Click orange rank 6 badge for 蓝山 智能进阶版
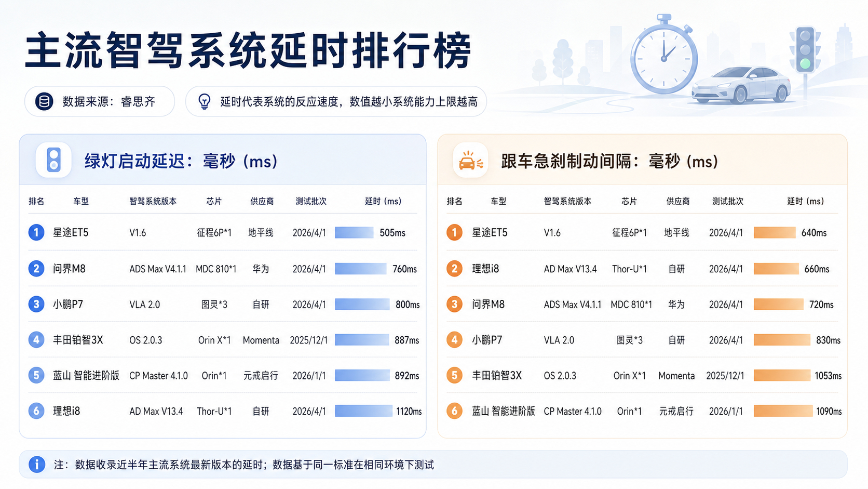This screenshot has width=868, height=489. pos(454,411)
